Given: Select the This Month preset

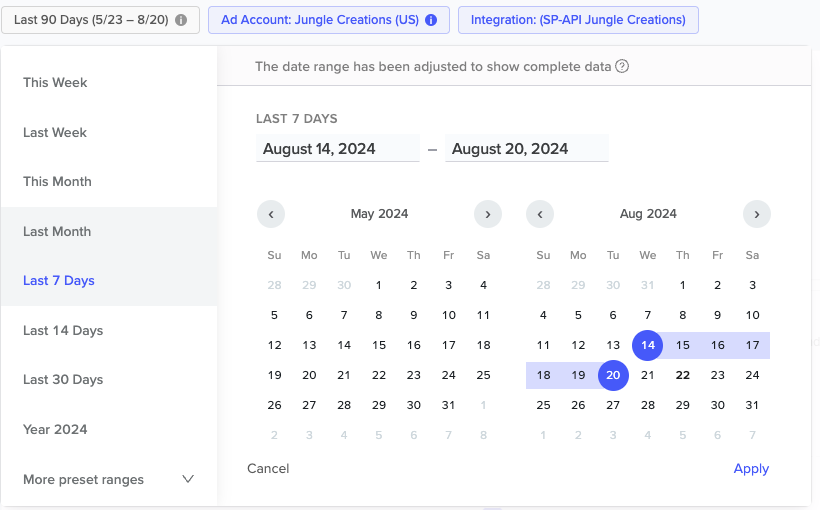Looking at the screenshot, I should pyautogui.click(x=109, y=182).
